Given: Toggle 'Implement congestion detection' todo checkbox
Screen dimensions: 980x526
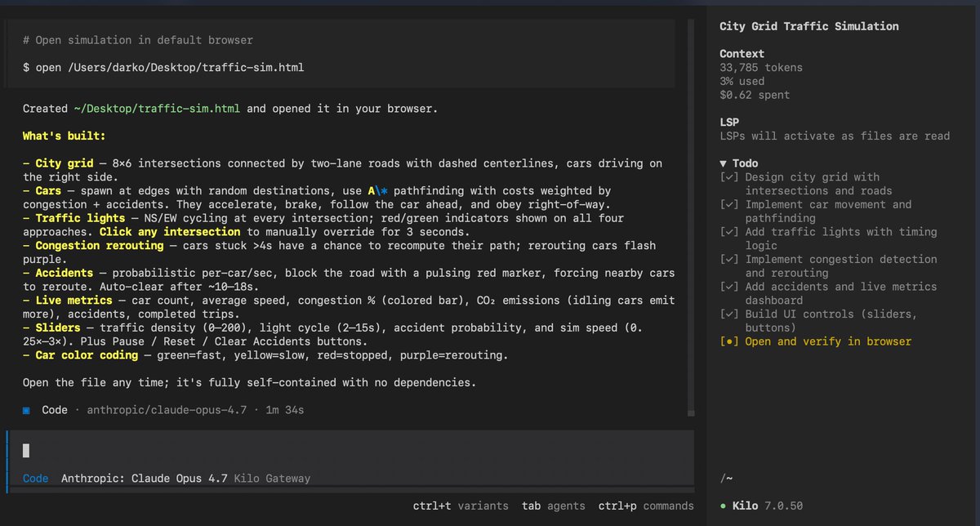Looking at the screenshot, I should coord(729,259).
